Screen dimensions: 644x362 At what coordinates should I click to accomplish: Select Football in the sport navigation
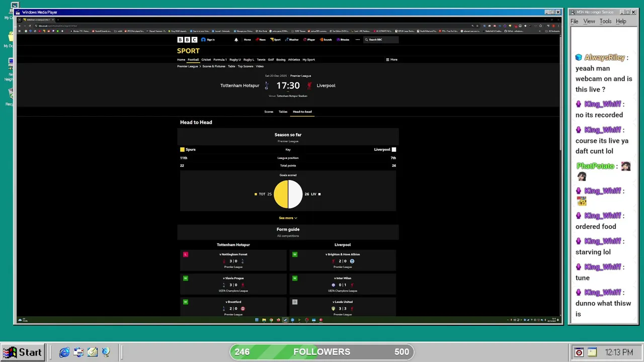click(193, 60)
